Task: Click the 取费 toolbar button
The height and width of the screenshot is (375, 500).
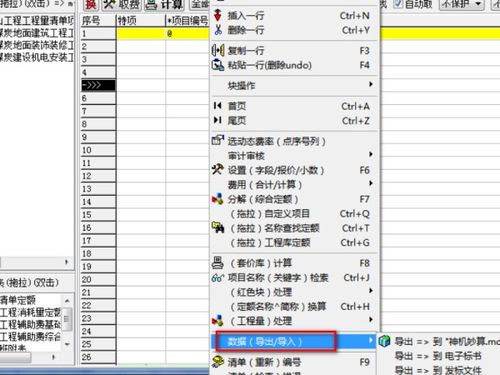Action: tap(121, 5)
